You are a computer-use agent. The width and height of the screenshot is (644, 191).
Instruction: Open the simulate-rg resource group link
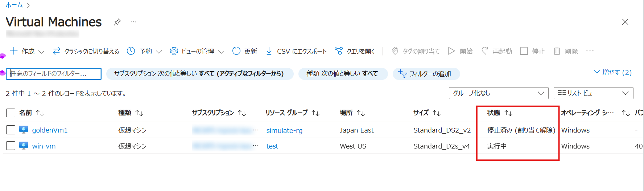click(284, 130)
